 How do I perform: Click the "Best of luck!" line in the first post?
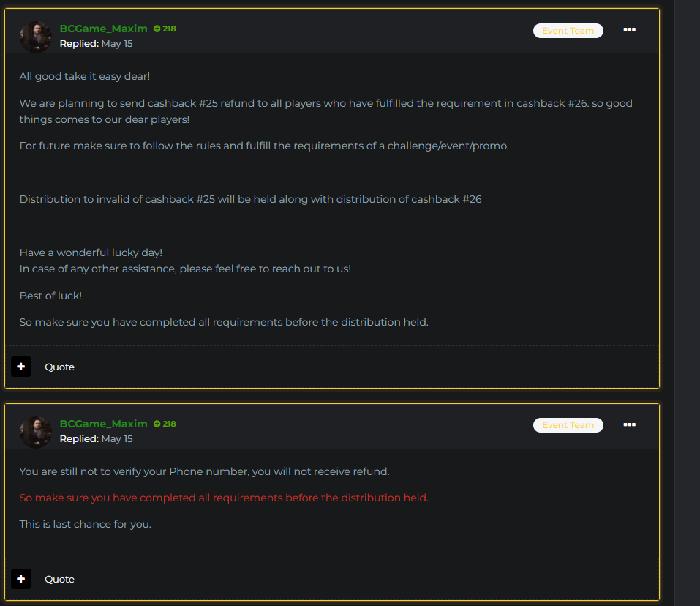click(50, 296)
